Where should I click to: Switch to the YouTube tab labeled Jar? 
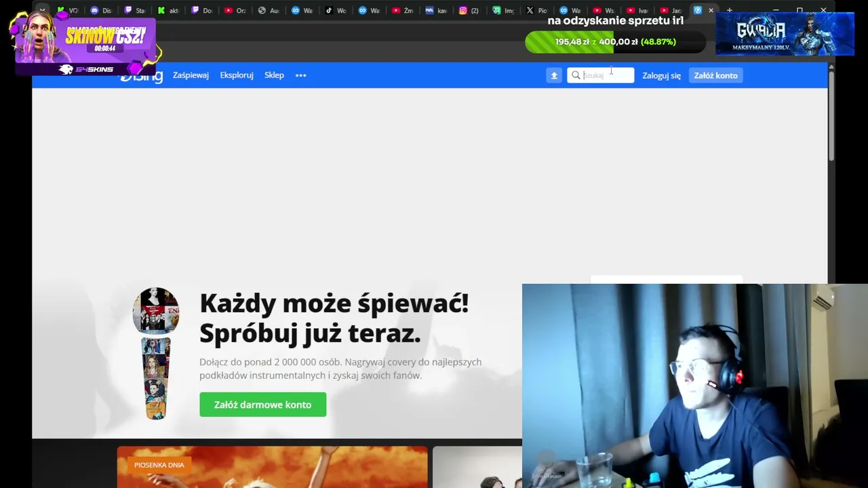670,10
